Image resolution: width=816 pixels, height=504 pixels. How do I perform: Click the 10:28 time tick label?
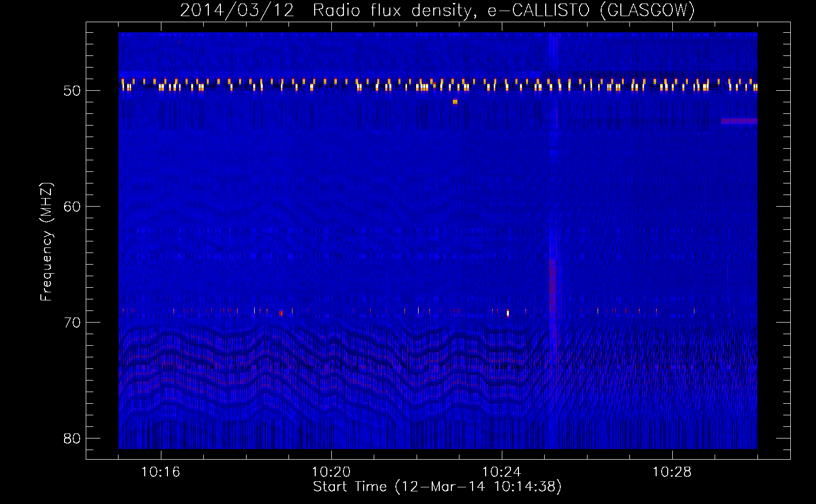672,472
